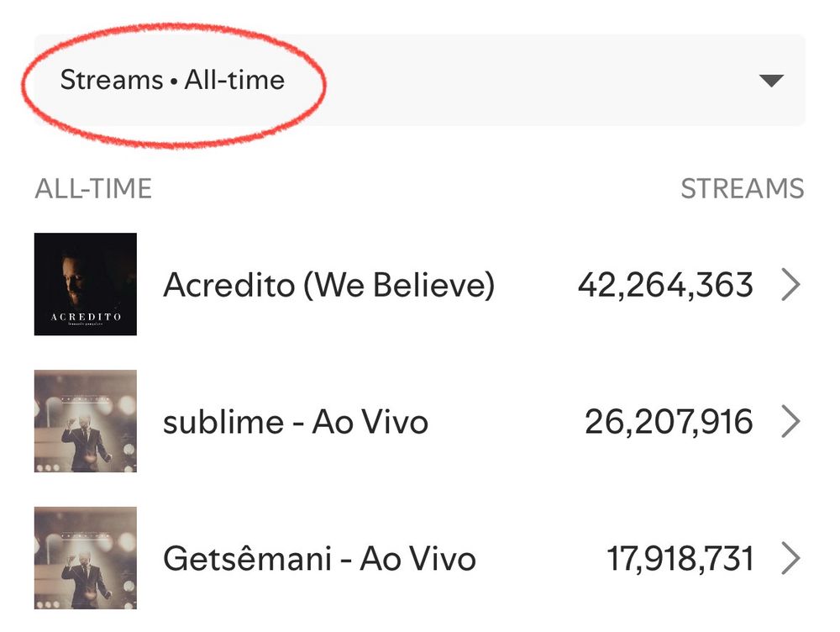Open the song title 'Acredito (We Believe)'
Viewport: 840px width, 632px height.
click(328, 286)
